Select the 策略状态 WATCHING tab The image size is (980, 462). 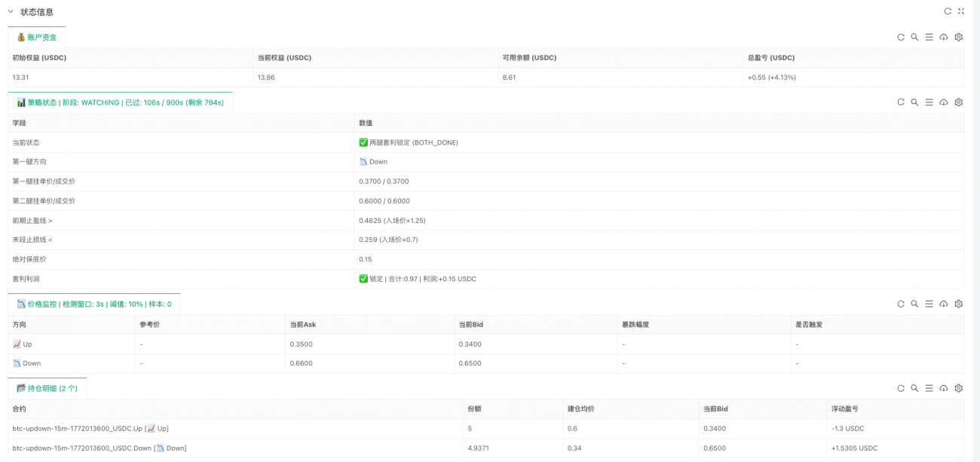[x=121, y=102]
